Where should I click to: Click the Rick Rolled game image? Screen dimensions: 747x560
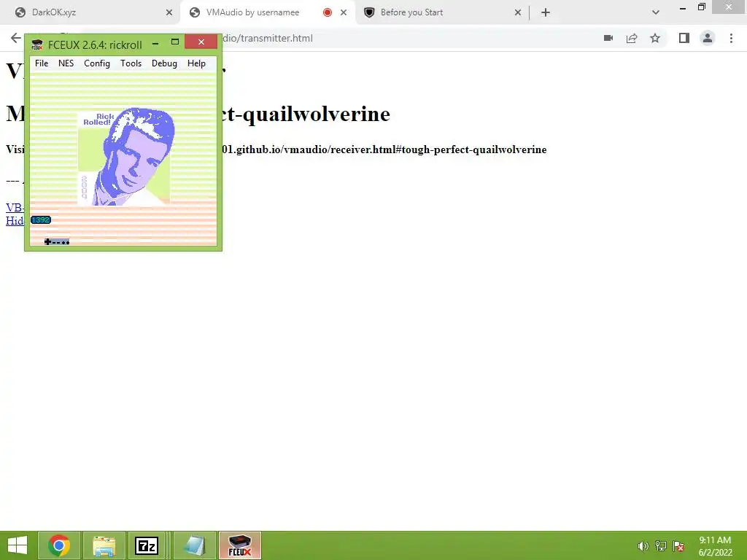coord(127,157)
